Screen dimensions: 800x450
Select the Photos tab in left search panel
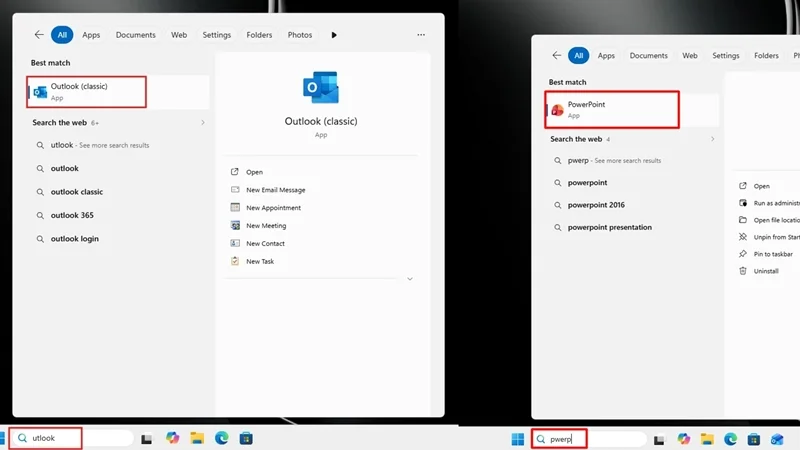(300, 35)
